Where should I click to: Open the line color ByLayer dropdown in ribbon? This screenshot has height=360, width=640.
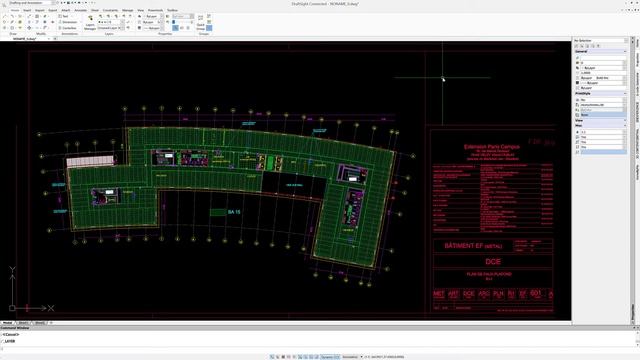click(153, 16)
